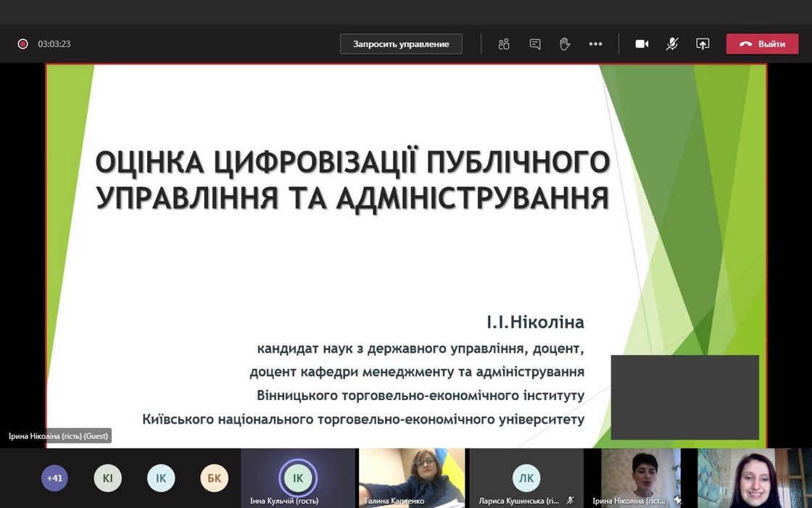Expand the +41 additional participants
The width and height of the screenshot is (812, 508).
click(54, 478)
